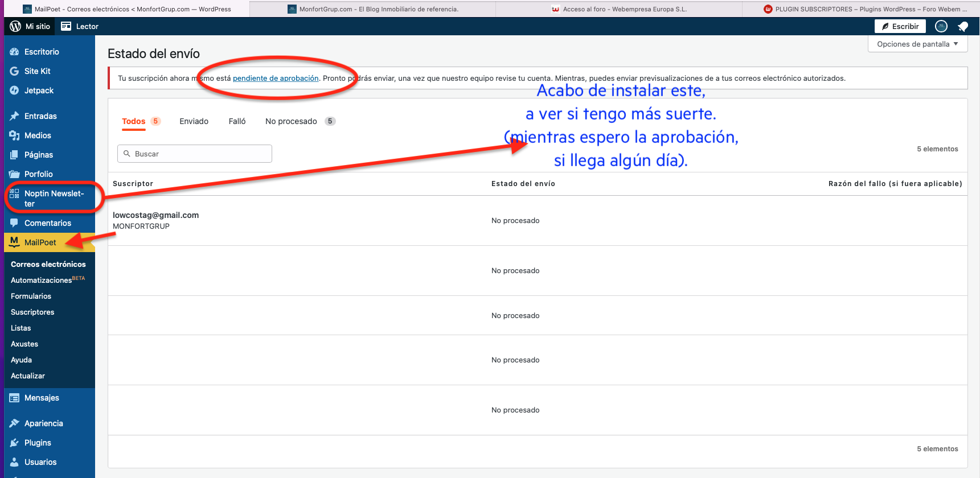This screenshot has width=980, height=478.
Task: Open Actualizar submenu item
Action: pyautogui.click(x=28, y=376)
